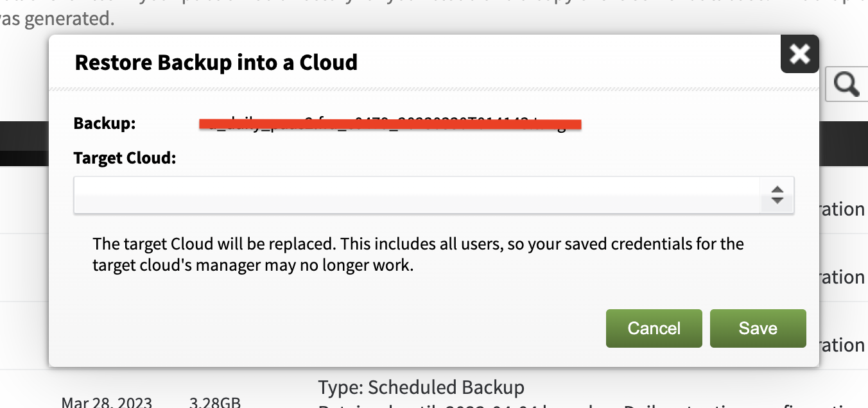Close the Restore Backup dialog with X
Image resolution: width=868 pixels, height=408 pixels.
click(799, 54)
